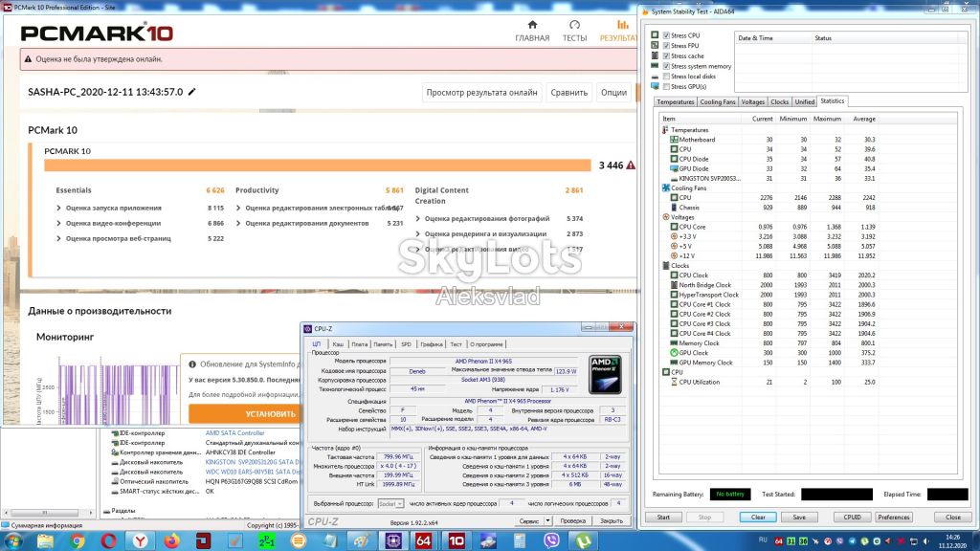Switch to PCMark 10 taskbar icon
Viewport: 980px width, 551px height.
pos(457,540)
